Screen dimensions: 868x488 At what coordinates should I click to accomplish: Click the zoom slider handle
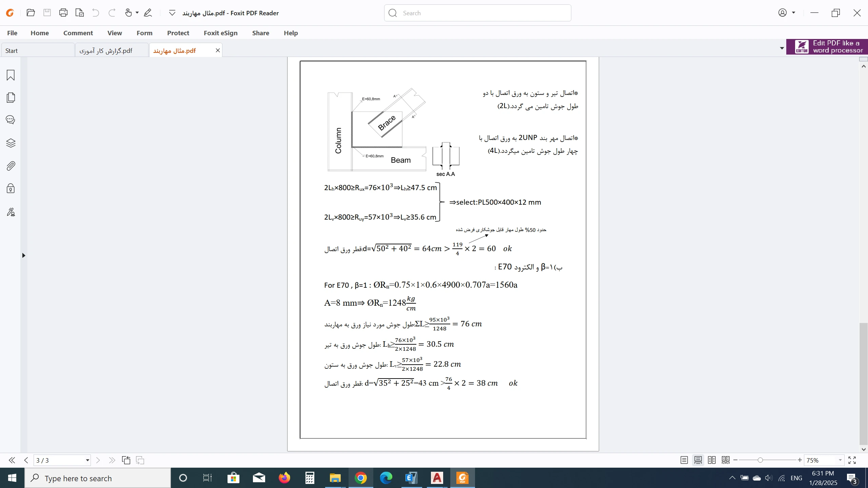point(760,460)
